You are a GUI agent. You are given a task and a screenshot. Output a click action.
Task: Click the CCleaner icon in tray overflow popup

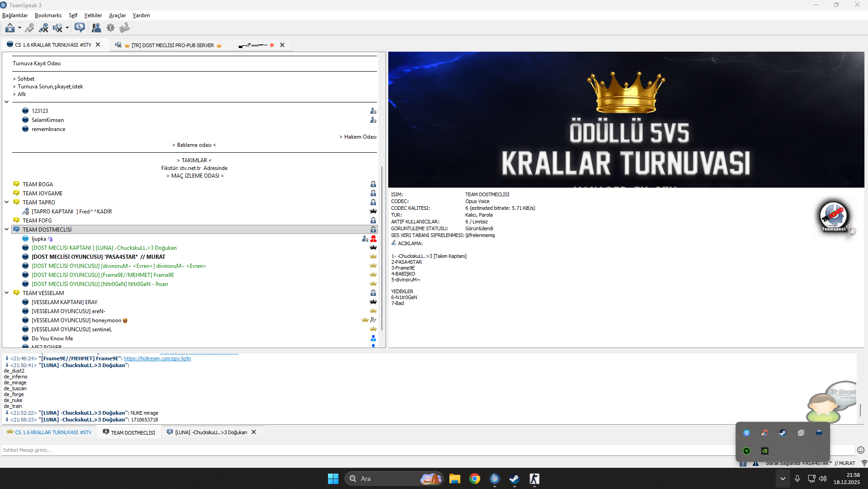pos(765,433)
